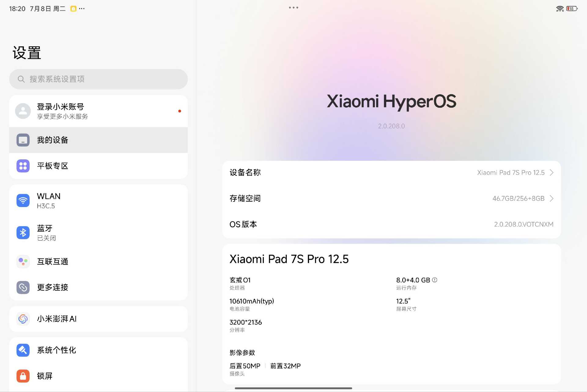The image size is (587, 392).
Task: Click the search system settings field
Action: [98, 79]
